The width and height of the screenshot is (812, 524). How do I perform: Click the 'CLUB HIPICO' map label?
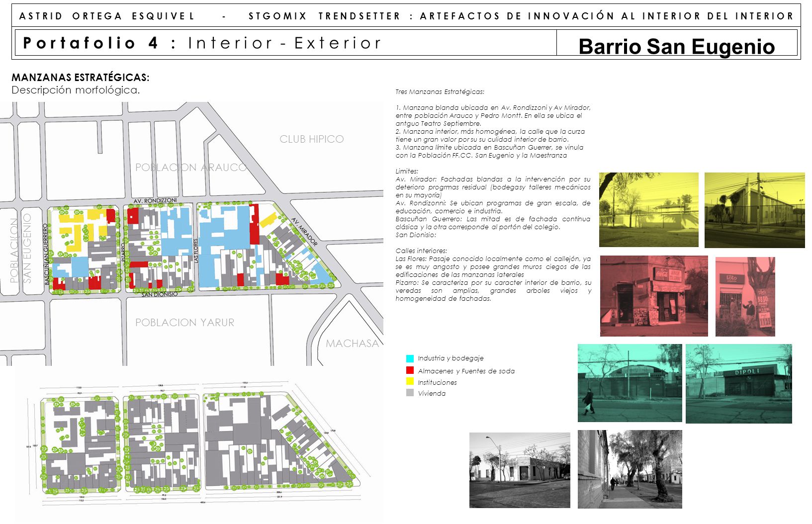pyautogui.click(x=312, y=139)
